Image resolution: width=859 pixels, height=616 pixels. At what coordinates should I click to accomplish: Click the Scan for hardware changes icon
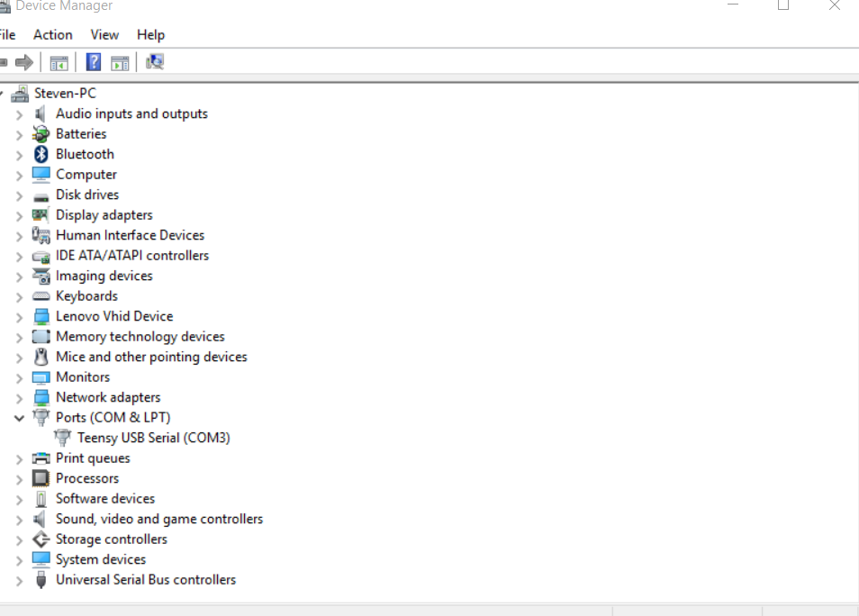tap(155, 62)
